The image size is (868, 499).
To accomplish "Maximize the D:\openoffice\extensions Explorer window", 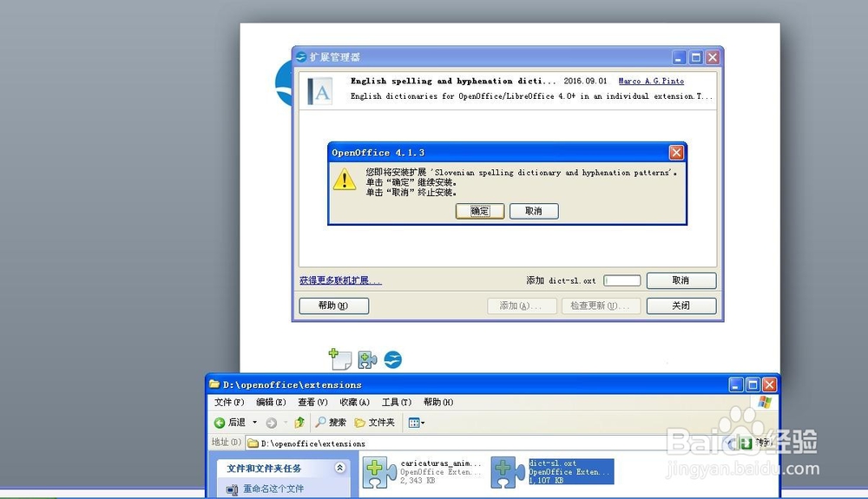I will point(753,384).
